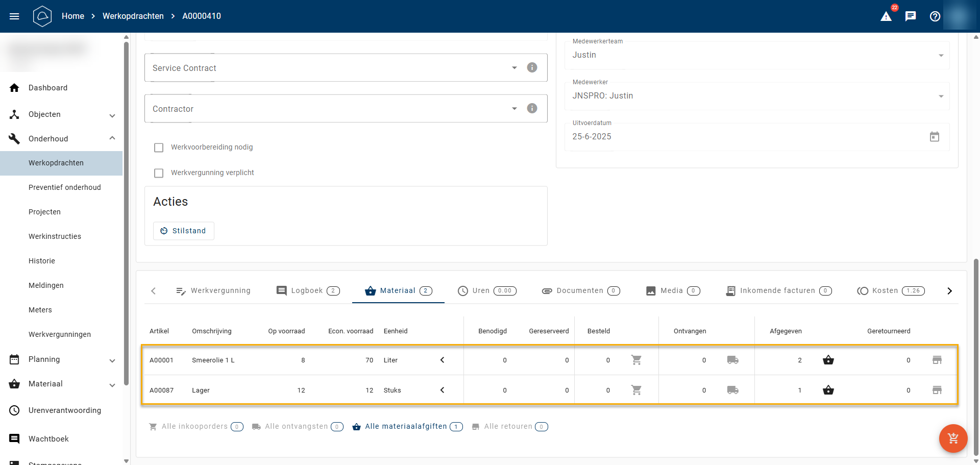This screenshot has width=980, height=465.
Task: Open Alle materiaalafgiften link
Action: point(407,427)
